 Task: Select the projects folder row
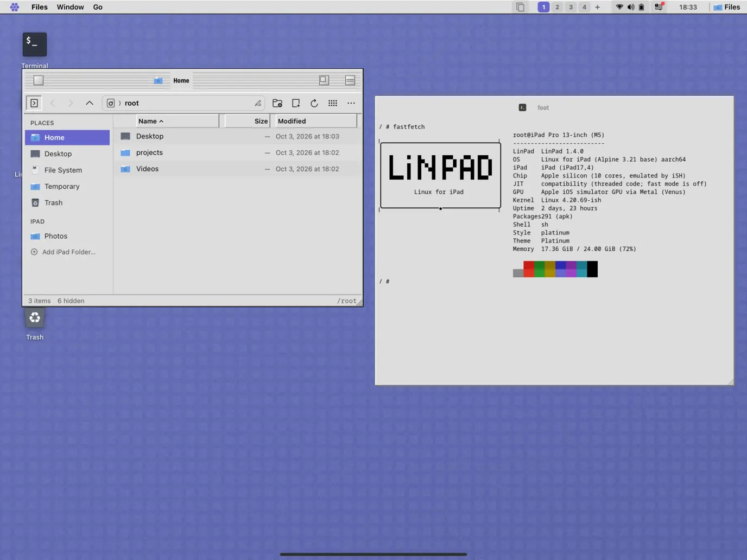(x=237, y=152)
